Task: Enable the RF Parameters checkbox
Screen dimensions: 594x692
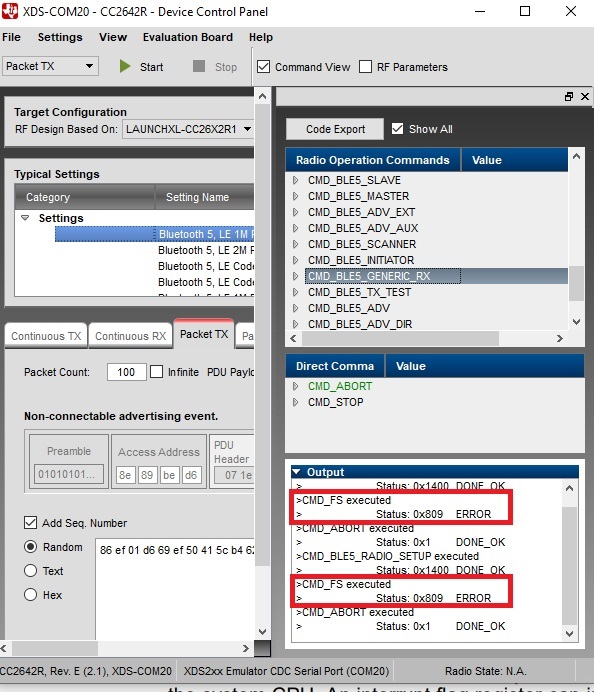Action: (365, 67)
